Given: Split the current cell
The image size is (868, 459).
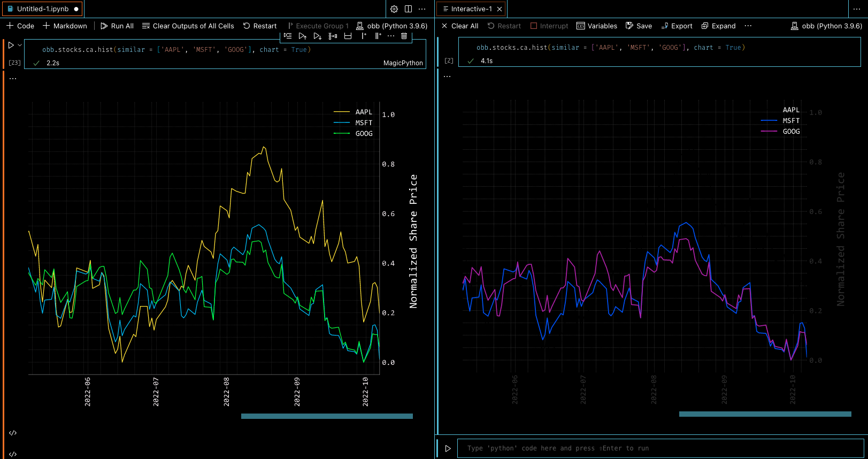Looking at the screenshot, I should (348, 36).
